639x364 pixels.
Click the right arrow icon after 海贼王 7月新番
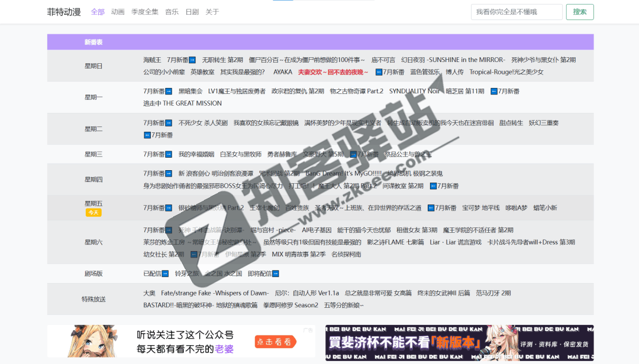point(192,60)
